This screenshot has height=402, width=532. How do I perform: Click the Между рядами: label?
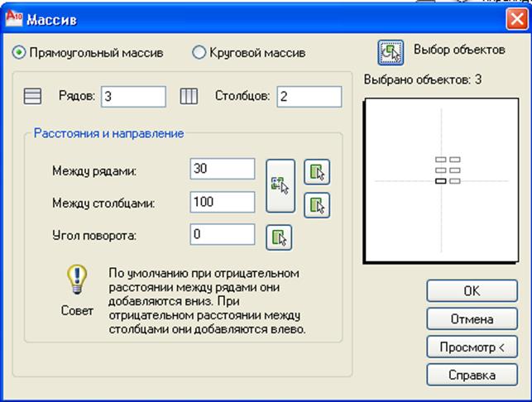click(x=94, y=171)
